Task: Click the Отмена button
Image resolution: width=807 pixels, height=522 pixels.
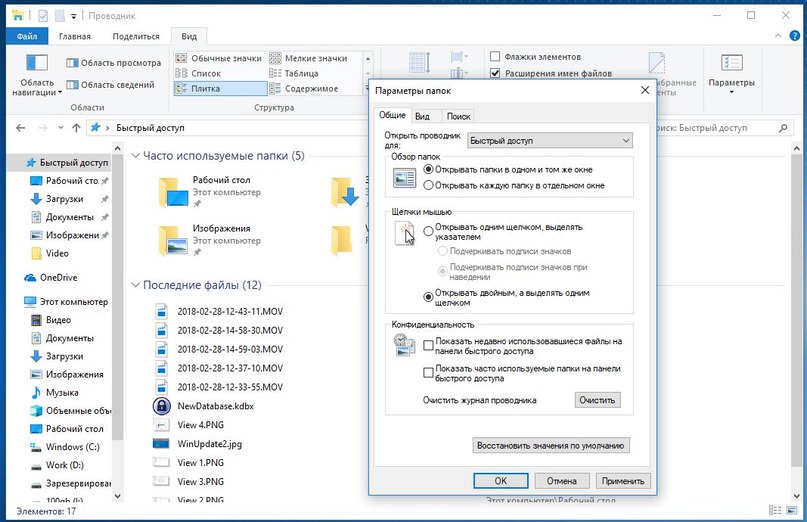Action: [x=562, y=481]
